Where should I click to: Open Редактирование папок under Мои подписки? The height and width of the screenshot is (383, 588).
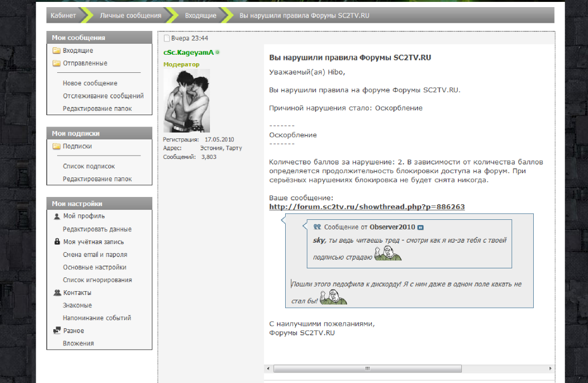[97, 179]
